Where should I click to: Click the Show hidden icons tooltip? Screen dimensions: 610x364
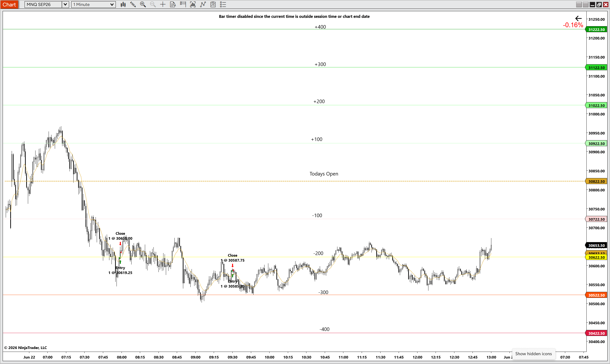(534, 354)
